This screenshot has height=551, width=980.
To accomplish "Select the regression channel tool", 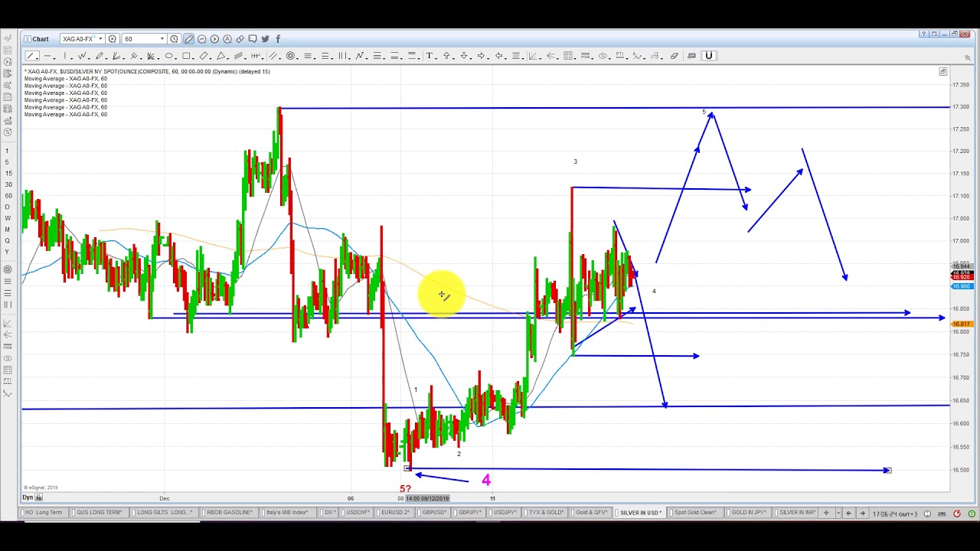I will [239, 56].
